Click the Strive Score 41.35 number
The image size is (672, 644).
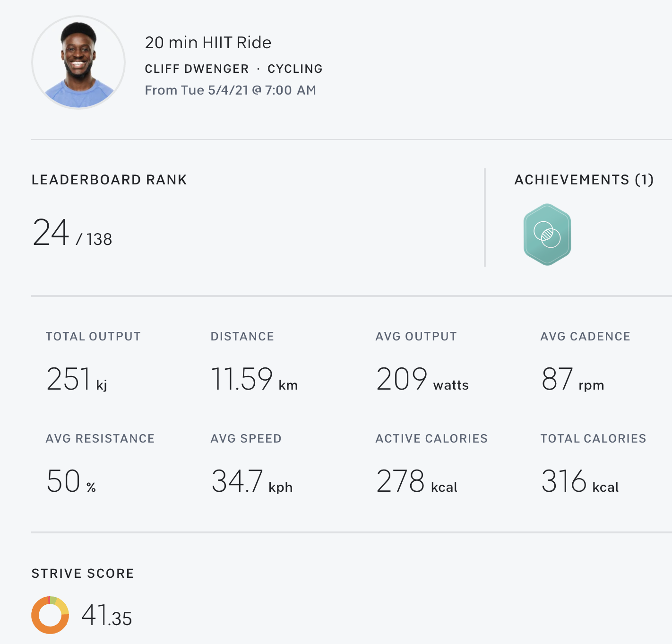[x=106, y=616]
